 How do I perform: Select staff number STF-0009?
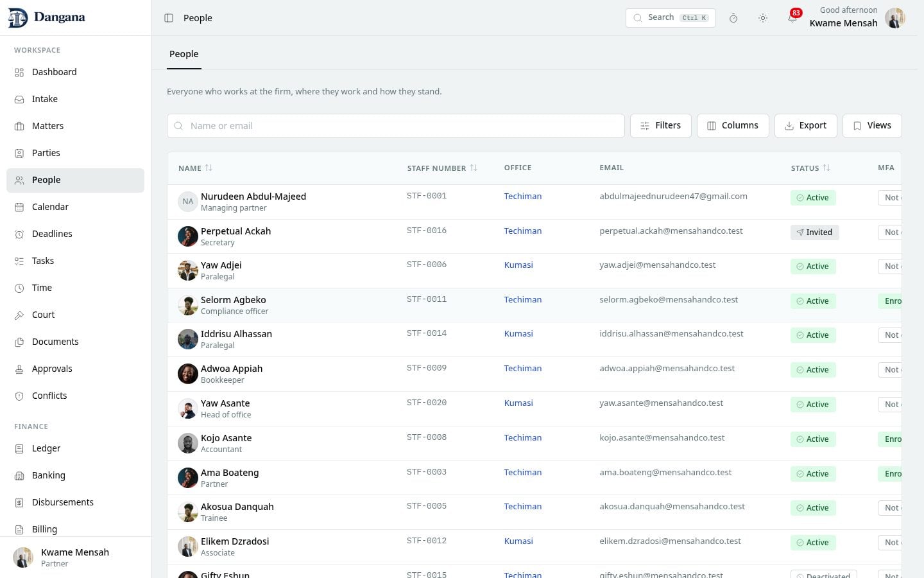click(x=427, y=368)
